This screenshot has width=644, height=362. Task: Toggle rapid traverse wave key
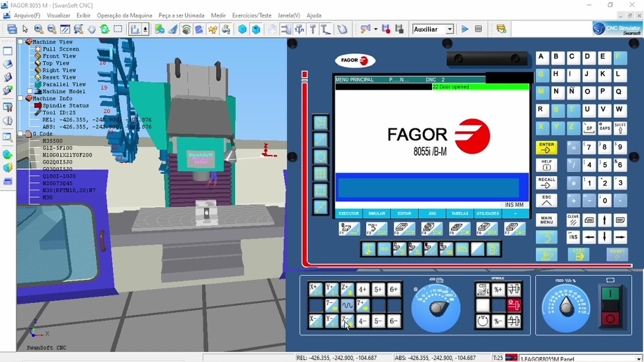point(347,305)
